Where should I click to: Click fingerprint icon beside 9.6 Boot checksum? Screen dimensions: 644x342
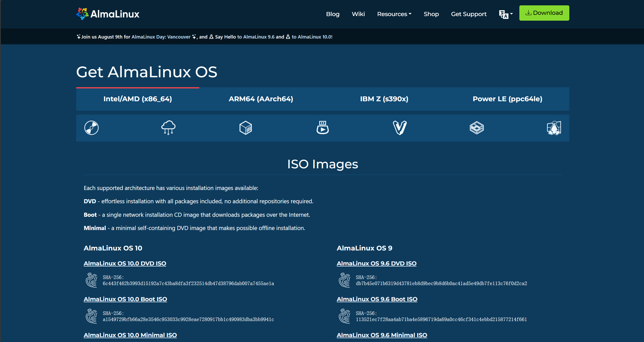[345, 316]
